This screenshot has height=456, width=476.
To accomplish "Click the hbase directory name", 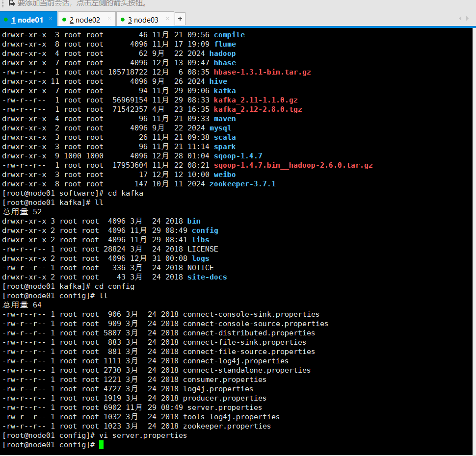I will (225, 63).
